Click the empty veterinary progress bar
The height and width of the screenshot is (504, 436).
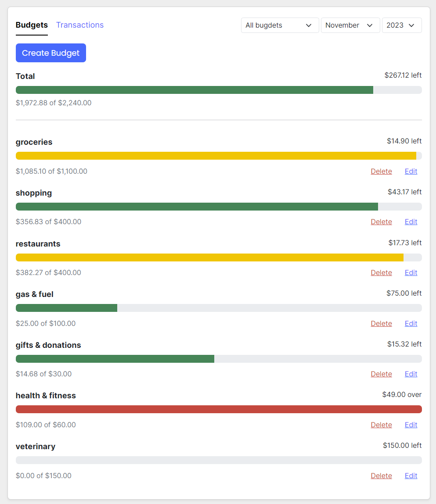219,460
